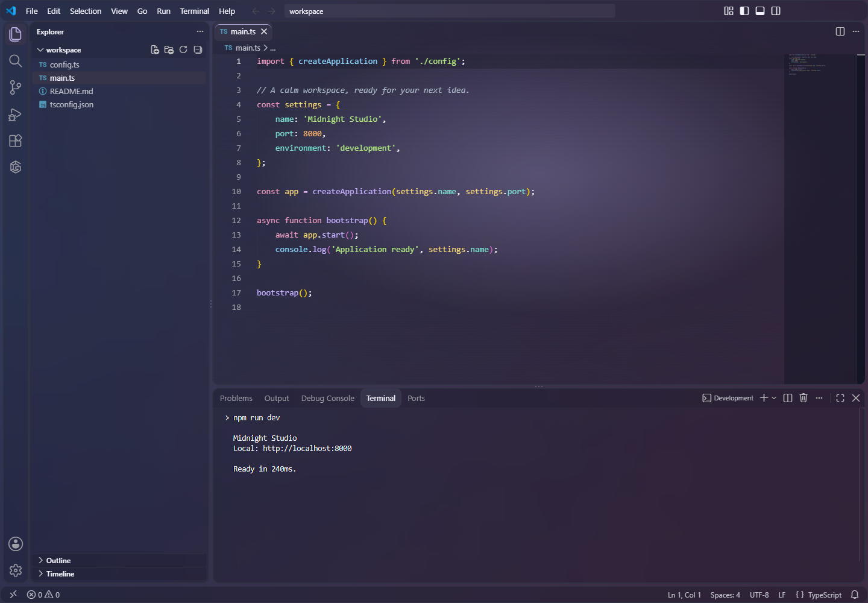The width and height of the screenshot is (868, 603).
Task: Refresh the Explorer file tree
Action: (x=183, y=50)
